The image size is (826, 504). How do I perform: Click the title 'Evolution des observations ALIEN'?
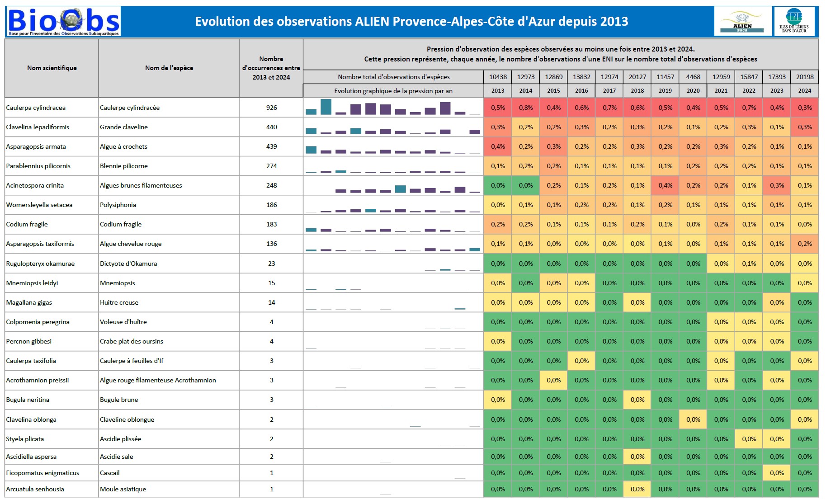coord(411,21)
